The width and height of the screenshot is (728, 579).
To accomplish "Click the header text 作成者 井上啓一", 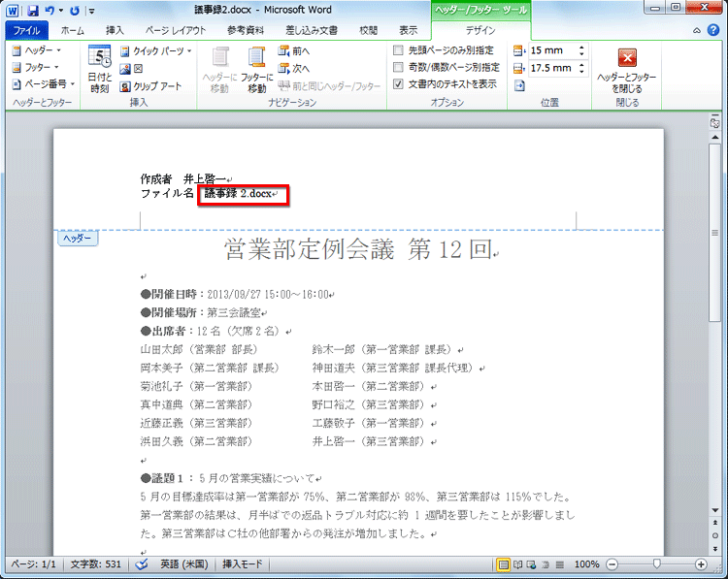I will (x=185, y=178).
